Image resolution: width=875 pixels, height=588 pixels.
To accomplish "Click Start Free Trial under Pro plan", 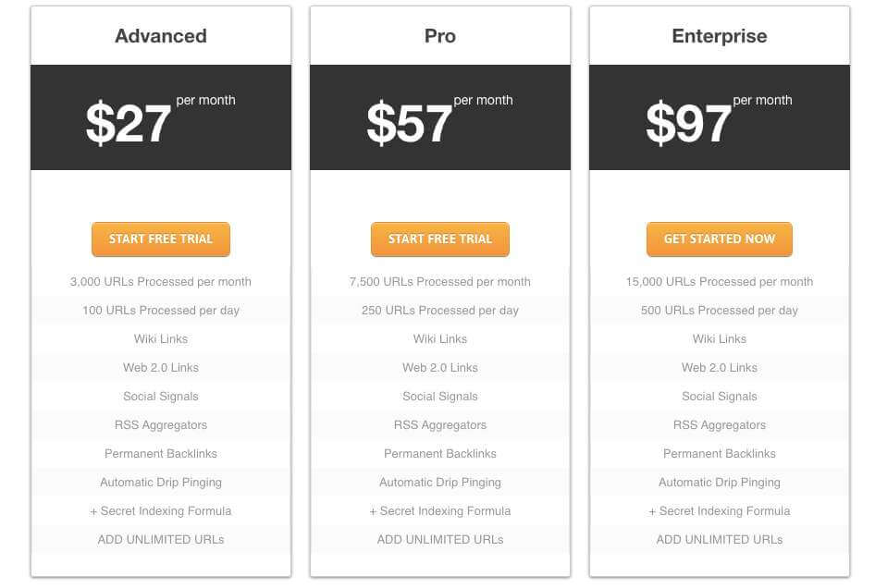I will tap(440, 239).
